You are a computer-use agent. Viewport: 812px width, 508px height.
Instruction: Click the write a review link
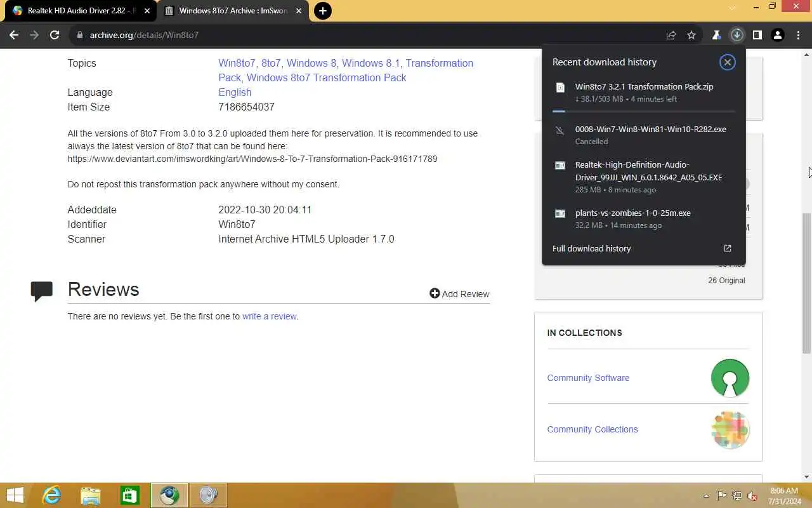pyautogui.click(x=269, y=316)
